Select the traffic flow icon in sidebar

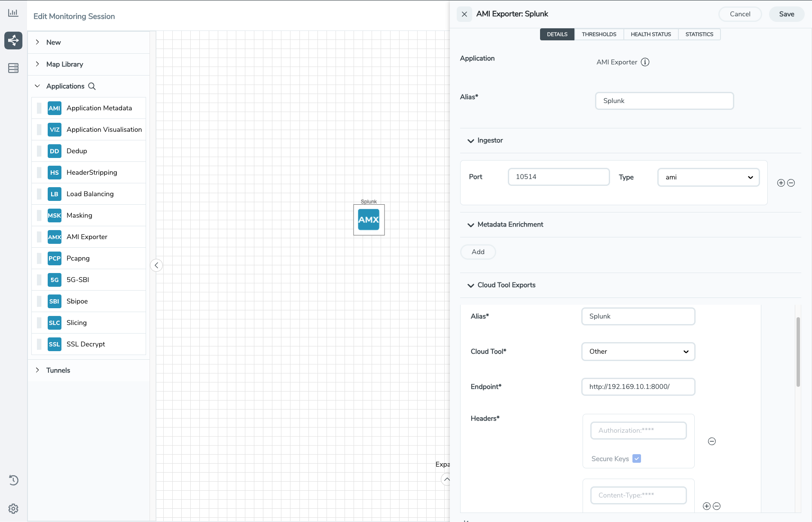point(13,40)
